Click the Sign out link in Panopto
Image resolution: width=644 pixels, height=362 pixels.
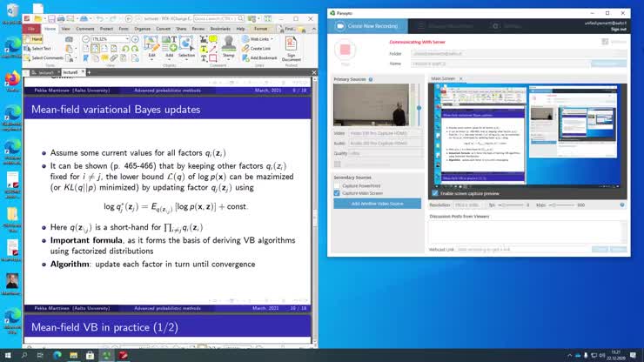618,30
